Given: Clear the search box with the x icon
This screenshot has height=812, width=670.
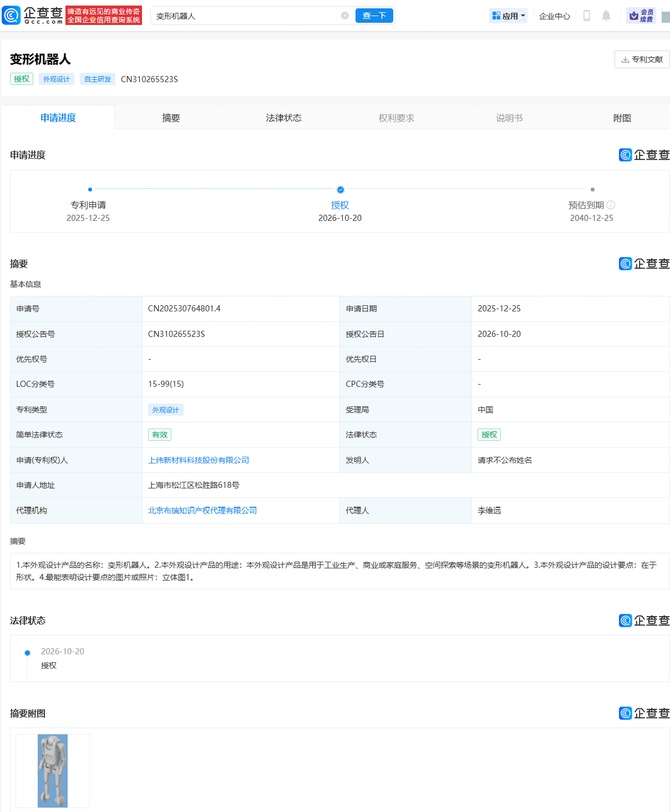Looking at the screenshot, I should (x=345, y=16).
